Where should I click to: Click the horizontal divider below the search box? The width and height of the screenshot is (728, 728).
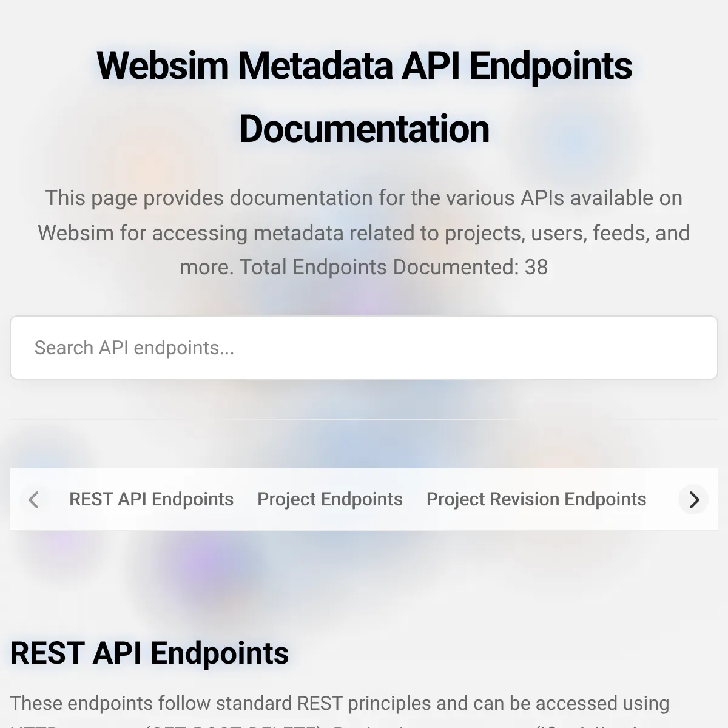[364, 419]
